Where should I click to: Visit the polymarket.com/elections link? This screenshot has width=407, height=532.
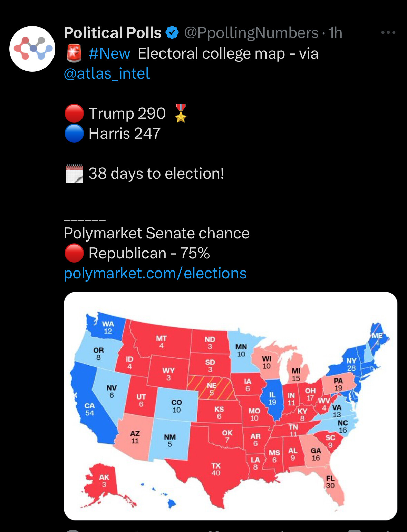(x=155, y=273)
